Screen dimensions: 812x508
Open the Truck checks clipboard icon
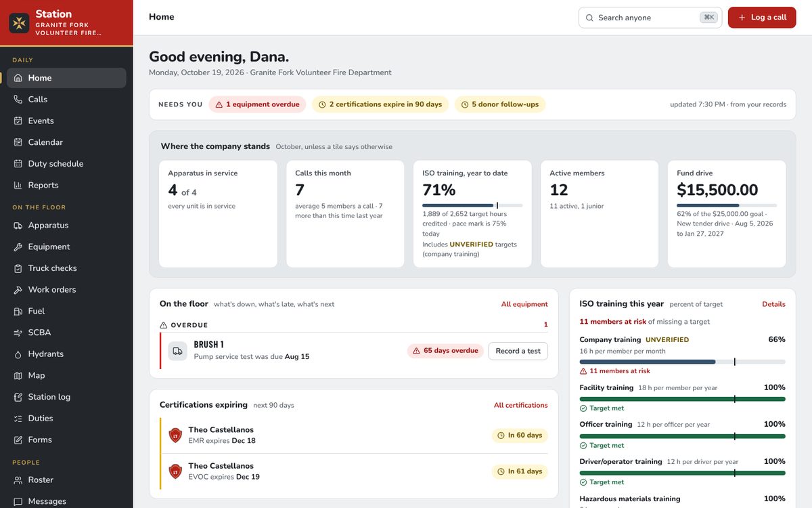pyautogui.click(x=18, y=268)
